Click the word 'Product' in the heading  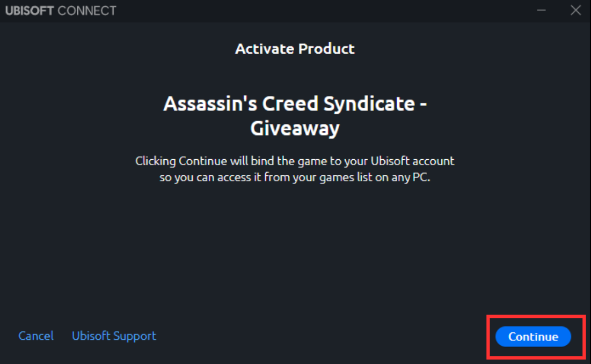pyautogui.click(x=326, y=49)
